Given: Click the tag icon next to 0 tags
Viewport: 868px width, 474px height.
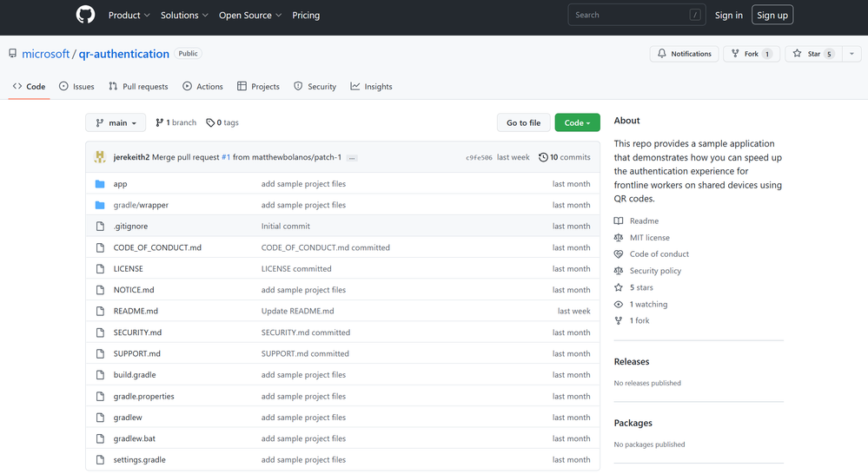Looking at the screenshot, I should (210, 122).
